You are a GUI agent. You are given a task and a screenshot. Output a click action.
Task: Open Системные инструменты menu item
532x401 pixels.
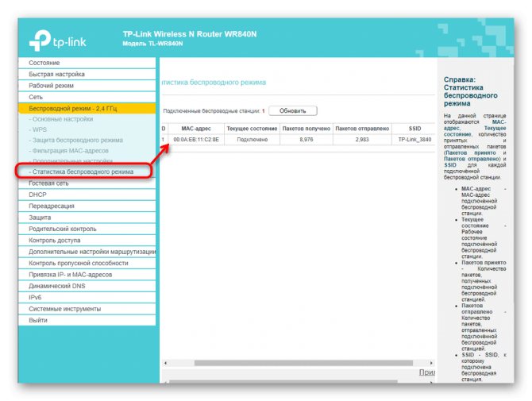[x=87, y=309]
